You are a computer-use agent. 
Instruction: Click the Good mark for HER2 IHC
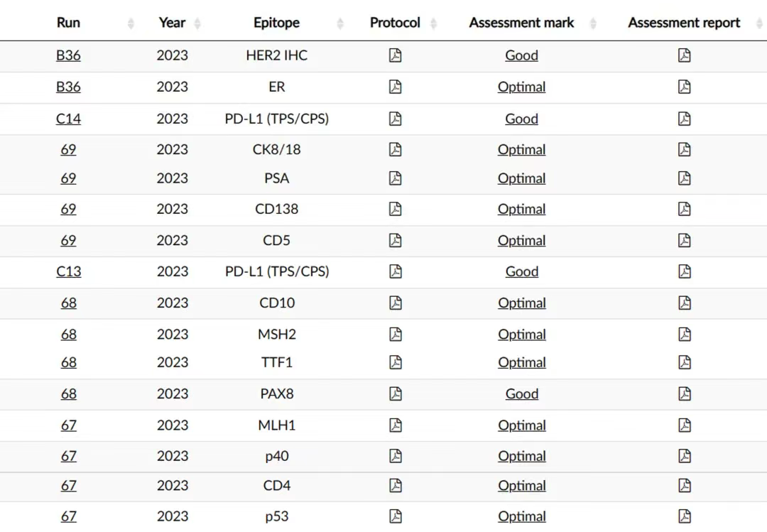[x=521, y=55]
